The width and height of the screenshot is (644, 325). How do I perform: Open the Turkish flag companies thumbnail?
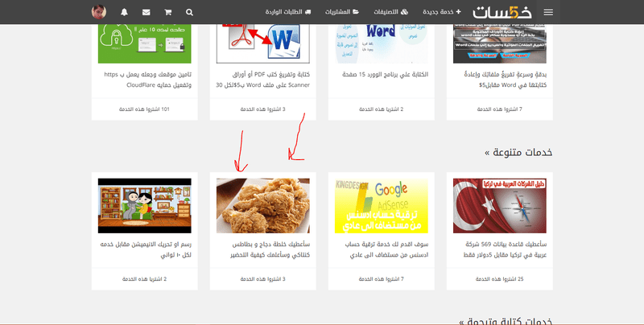(499, 206)
